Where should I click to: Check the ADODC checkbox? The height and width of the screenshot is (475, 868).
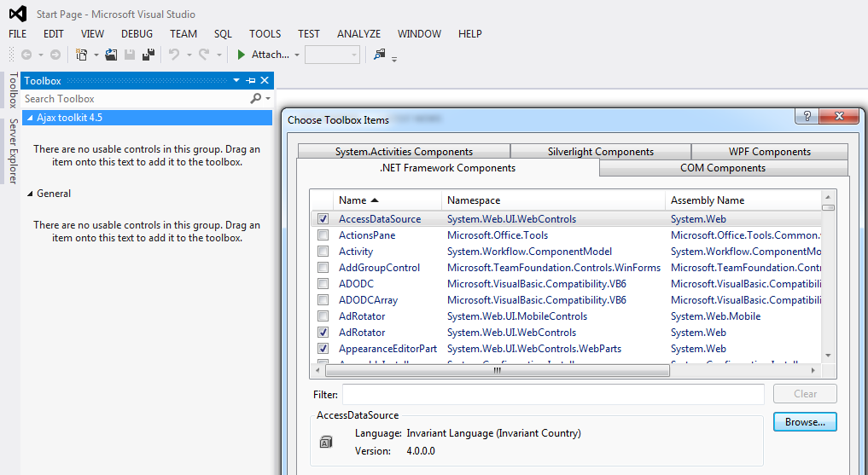pos(323,284)
